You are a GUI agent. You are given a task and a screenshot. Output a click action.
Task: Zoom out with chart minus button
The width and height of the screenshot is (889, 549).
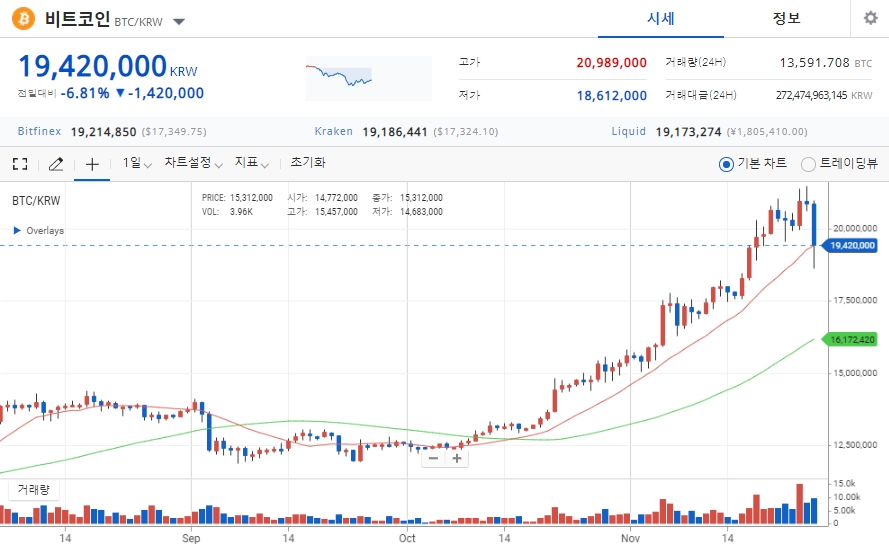click(x=433, y=458)
